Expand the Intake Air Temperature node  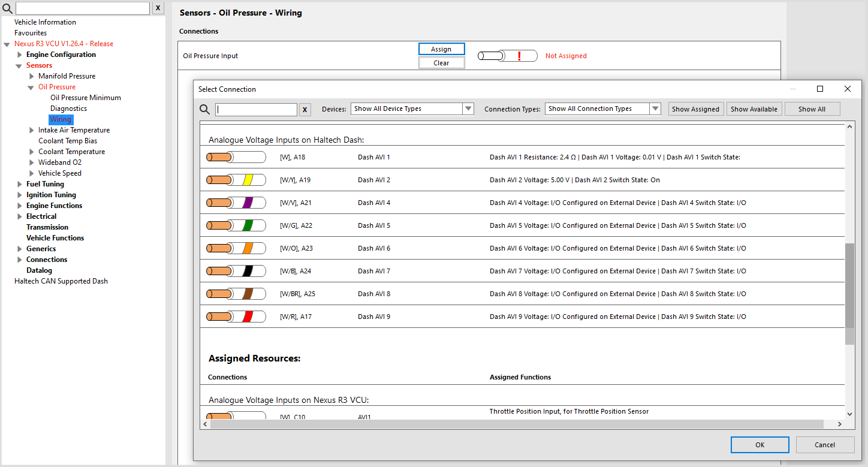32,130
